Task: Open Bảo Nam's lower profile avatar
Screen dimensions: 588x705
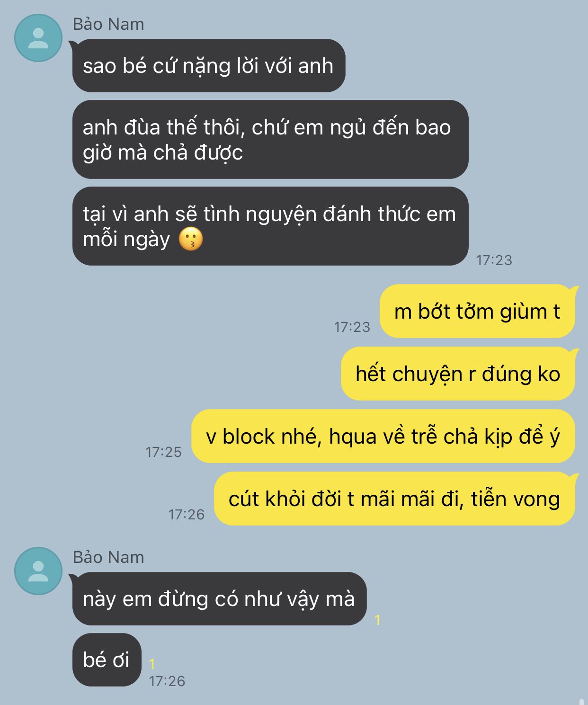Action: 38,571
